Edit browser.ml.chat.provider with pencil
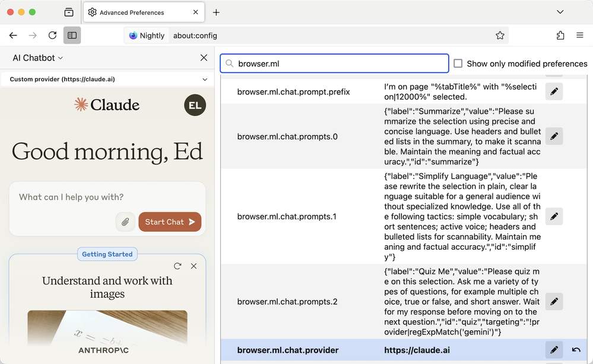The image size is (593, 364). pyautogui.click(x=554, y=350)
